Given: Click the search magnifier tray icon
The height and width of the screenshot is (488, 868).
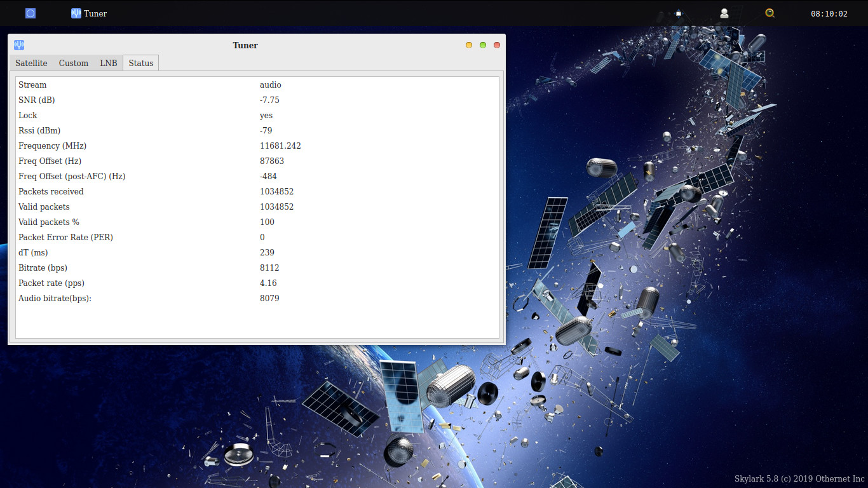Looking at the screenshot, I should click(770, 13).
